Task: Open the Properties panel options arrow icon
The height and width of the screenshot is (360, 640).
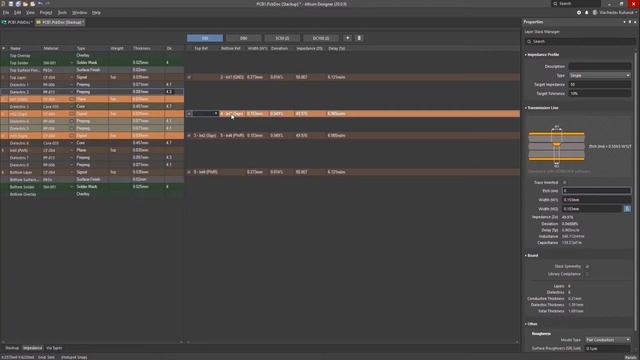Action: 624,22
